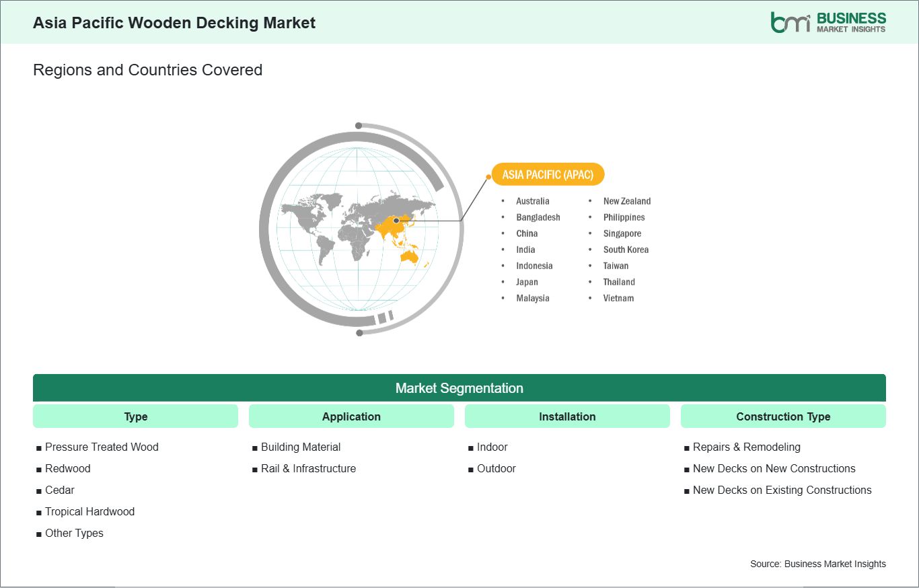
Task: Click Vietnam in the country list
Action: tap(618, 298)
